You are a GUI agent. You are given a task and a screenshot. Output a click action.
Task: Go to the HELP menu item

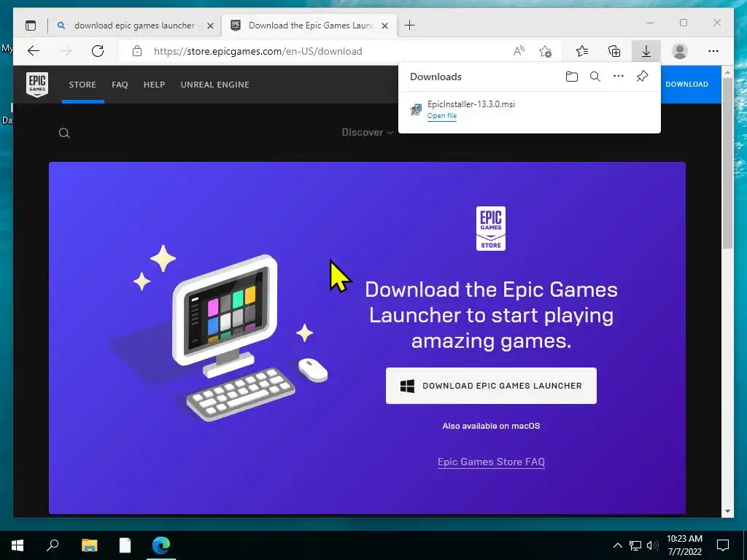click(155, 85)
